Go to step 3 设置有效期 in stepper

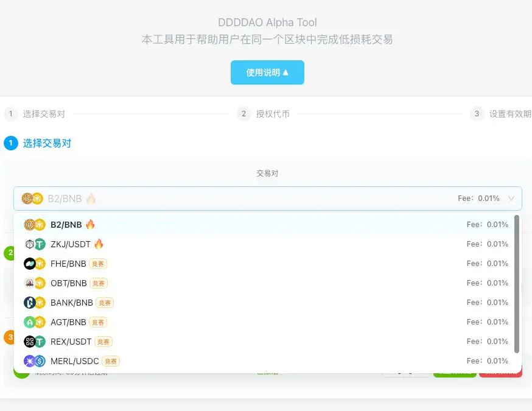(x=501, y=114)
